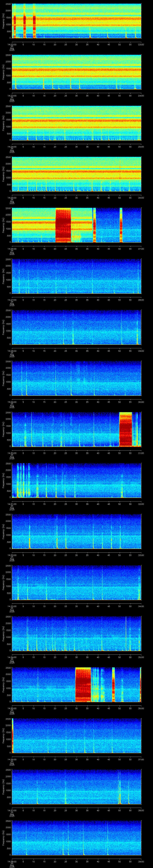Click the "1500" frequency tick on the 14:23:00 plot

pos(8,69)
